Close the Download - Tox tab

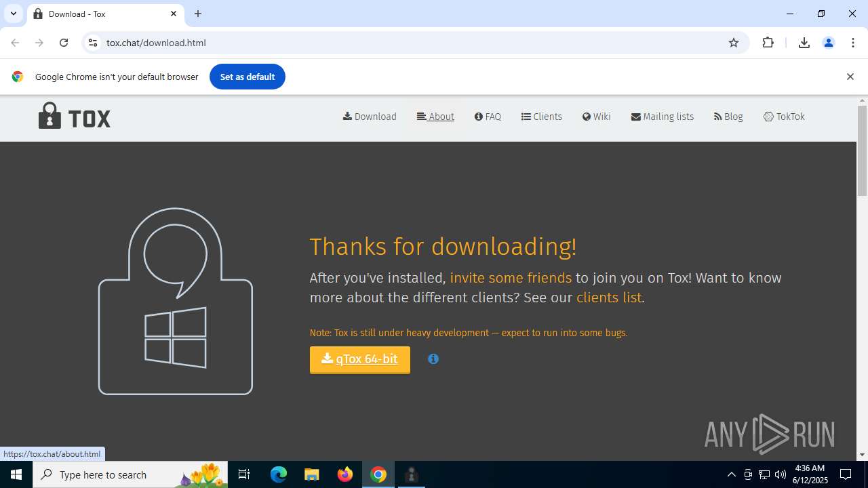point(174,14)
